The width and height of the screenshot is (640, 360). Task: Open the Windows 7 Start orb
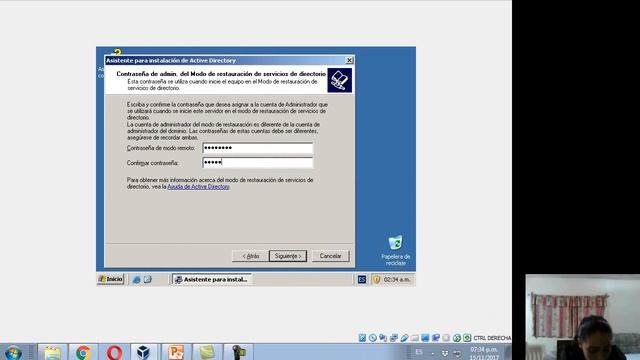point(13,352)
